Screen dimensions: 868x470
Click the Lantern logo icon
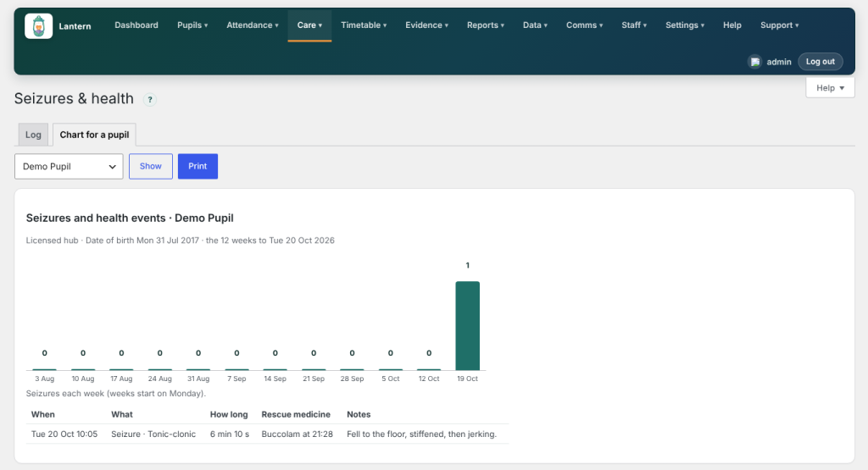click(x=39, y=26)
